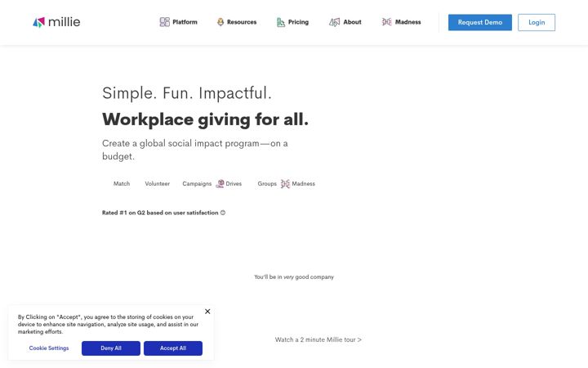Click the Platform grid icon in the navigation

165,22
